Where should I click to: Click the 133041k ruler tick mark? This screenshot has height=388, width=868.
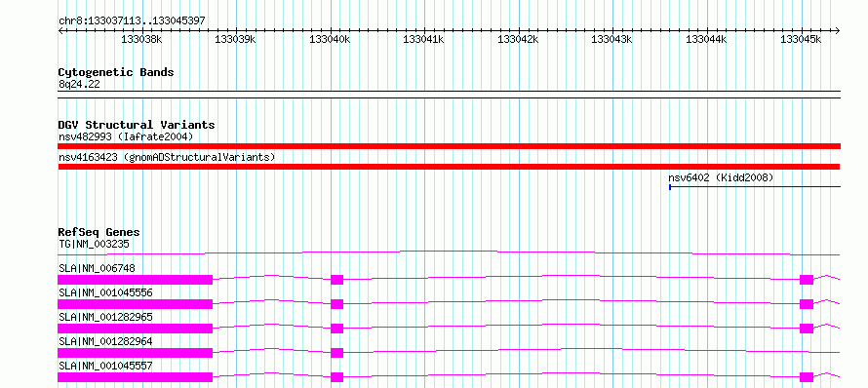tap(425, 30)
